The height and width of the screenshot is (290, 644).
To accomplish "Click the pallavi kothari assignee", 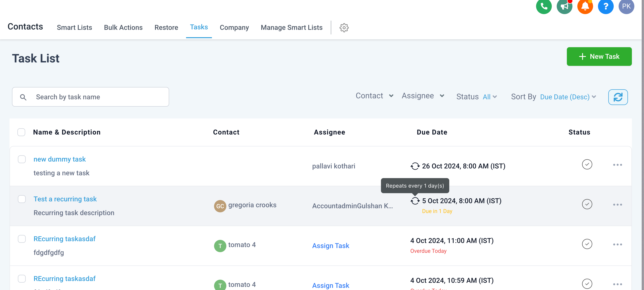I will [333, 166].
